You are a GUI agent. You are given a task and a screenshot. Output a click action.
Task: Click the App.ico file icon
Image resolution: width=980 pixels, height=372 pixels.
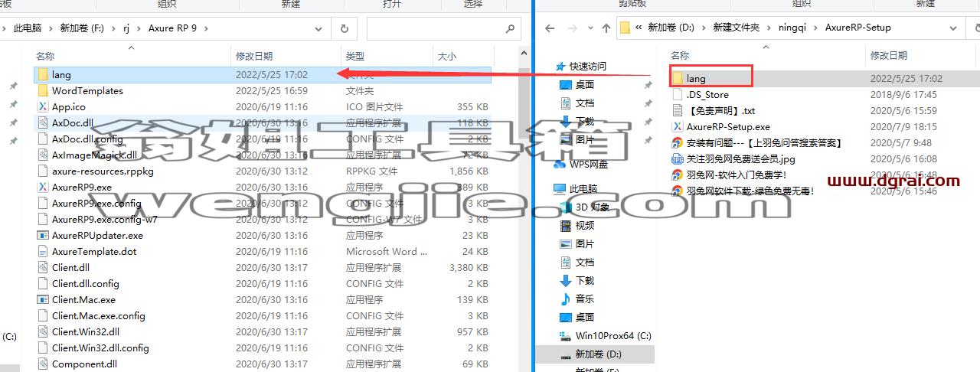(x=43, y=107)
